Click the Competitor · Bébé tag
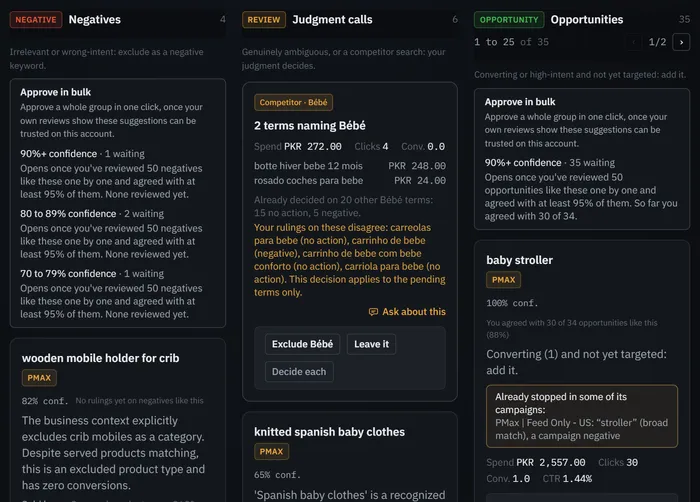This screenshot has width=700, height=502. 293,102
